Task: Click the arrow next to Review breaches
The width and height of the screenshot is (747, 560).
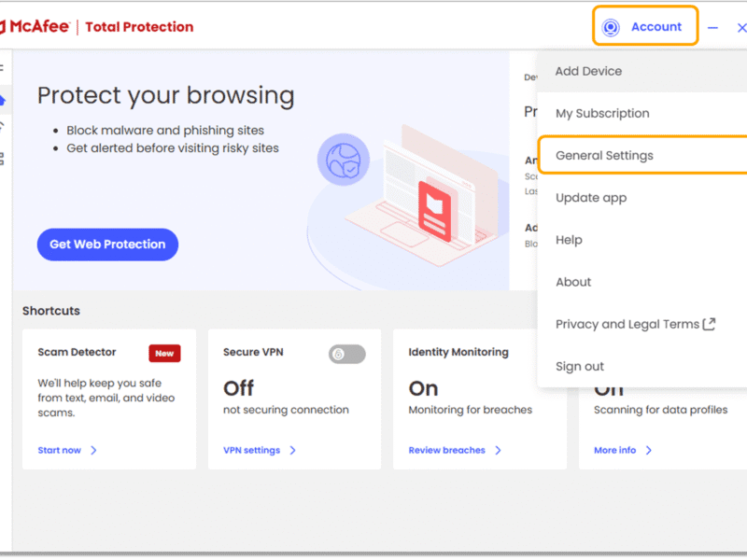Action: [x=498, y=450]
